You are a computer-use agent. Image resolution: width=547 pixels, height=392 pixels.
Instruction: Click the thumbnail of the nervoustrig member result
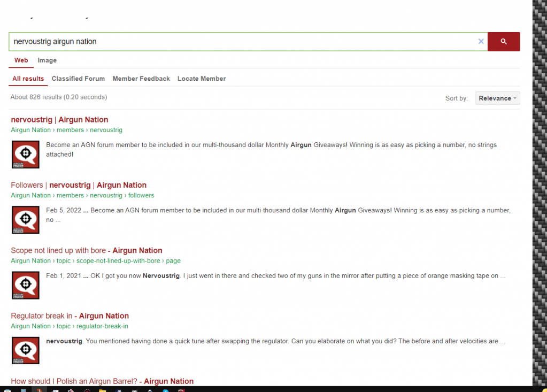pos(26,155)
